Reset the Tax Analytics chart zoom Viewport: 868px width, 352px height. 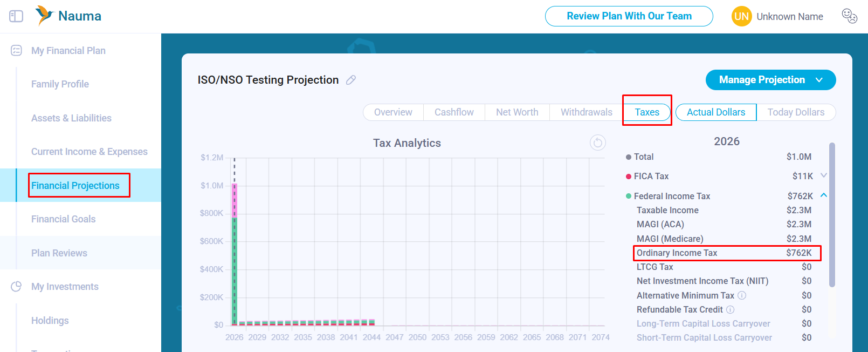coord(598,143)
